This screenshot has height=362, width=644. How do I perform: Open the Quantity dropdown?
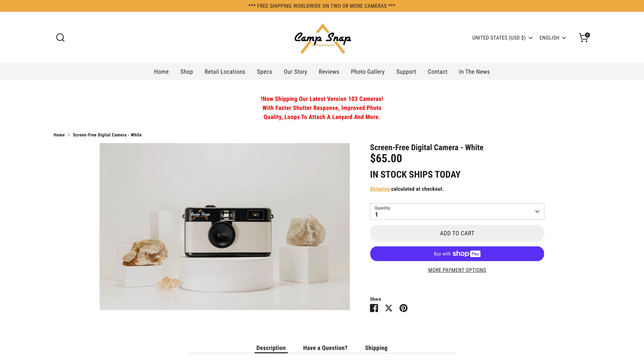click(x=457, y=211)
